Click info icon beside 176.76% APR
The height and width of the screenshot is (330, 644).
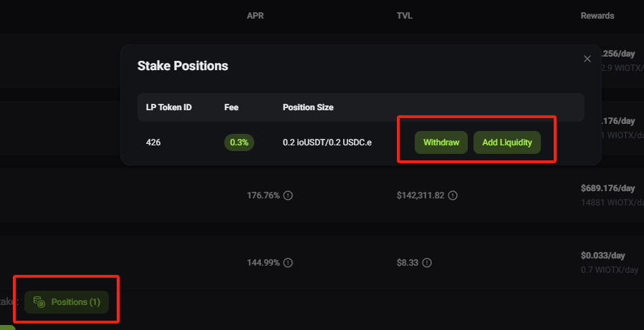pos(288,195)
